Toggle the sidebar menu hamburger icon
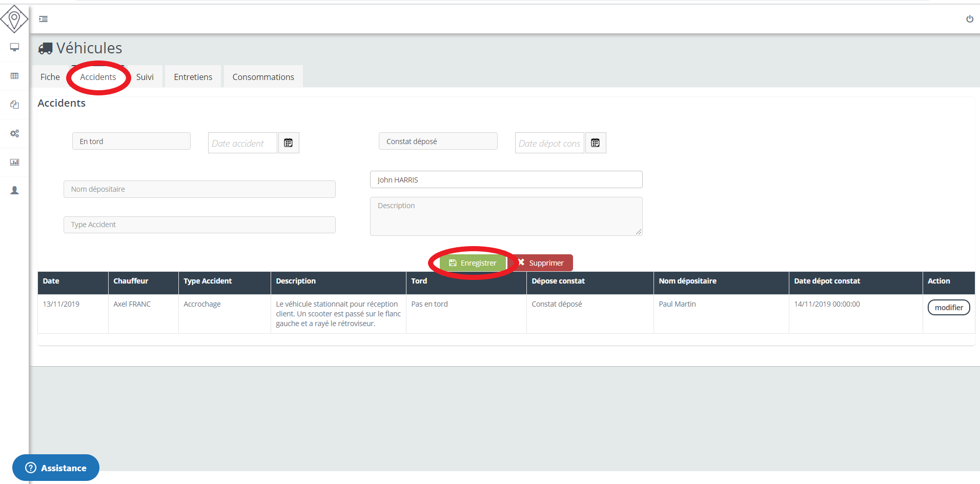 point(44,19)
